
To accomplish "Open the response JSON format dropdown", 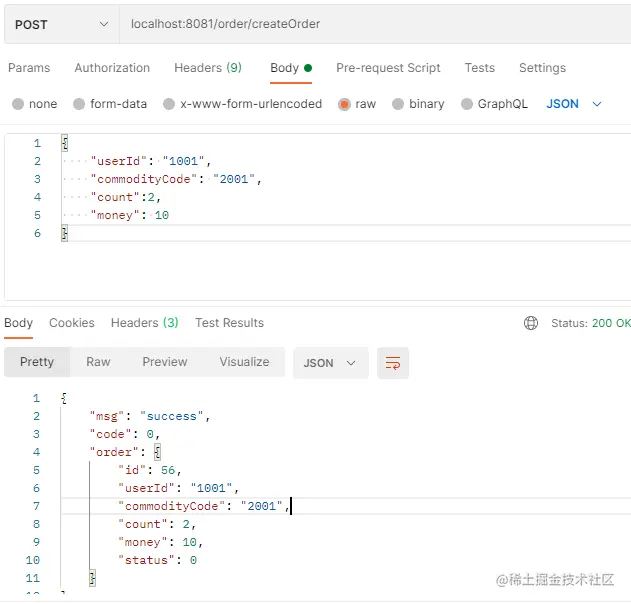I will 331,363.
